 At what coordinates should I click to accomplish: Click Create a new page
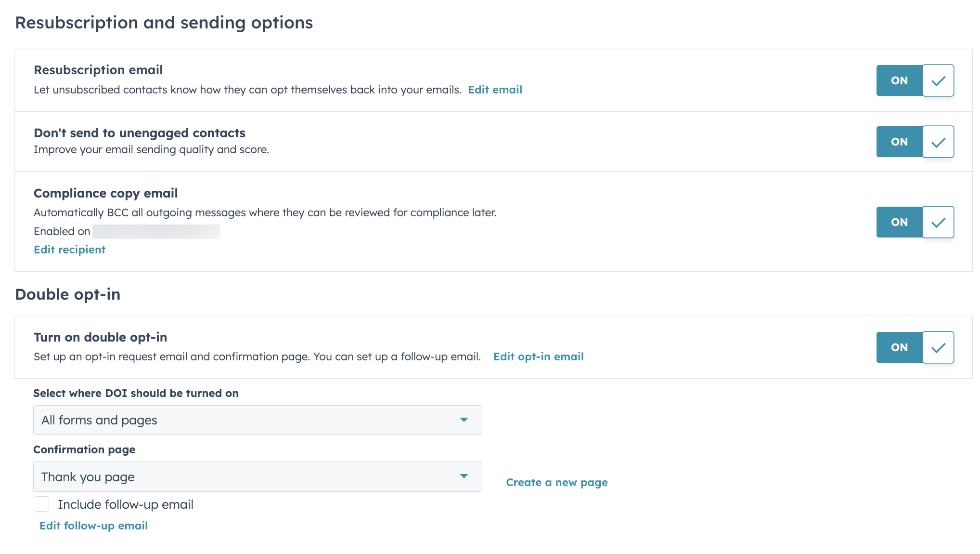pos(556,482)
